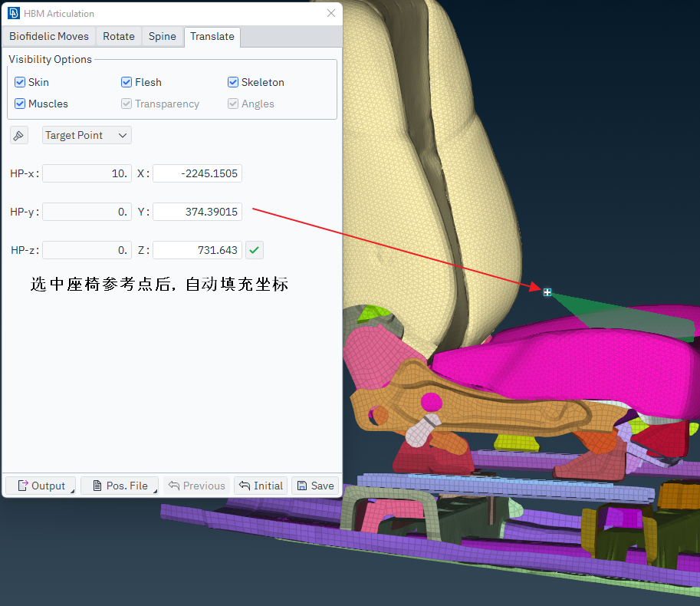The height and width of the screenshot is (606, 700).
Task: Click the Initial reset button
Action: coord(261,486)
